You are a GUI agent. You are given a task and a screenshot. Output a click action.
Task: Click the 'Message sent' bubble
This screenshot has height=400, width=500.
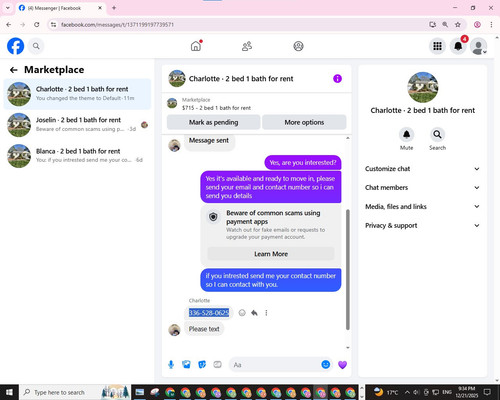click(209, 141)
